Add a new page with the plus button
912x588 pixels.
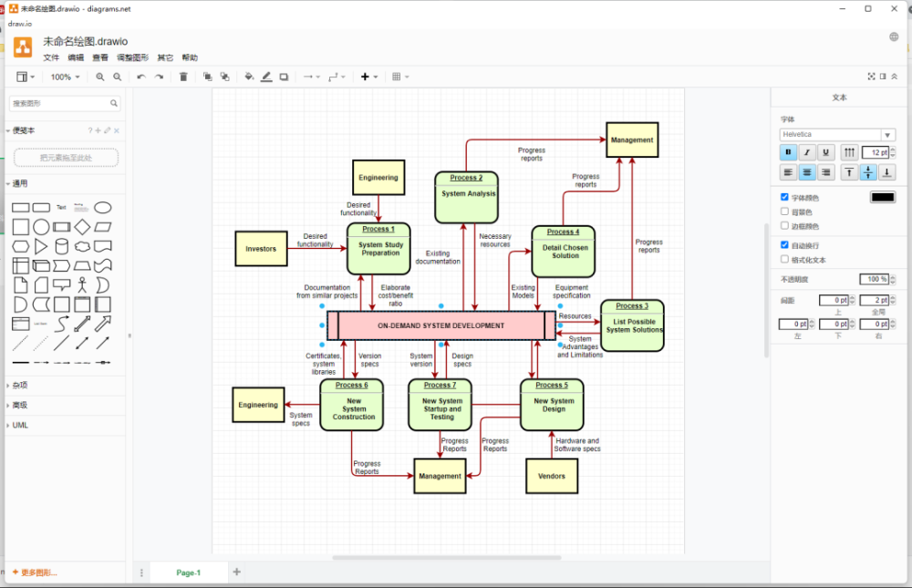point(237,572)
